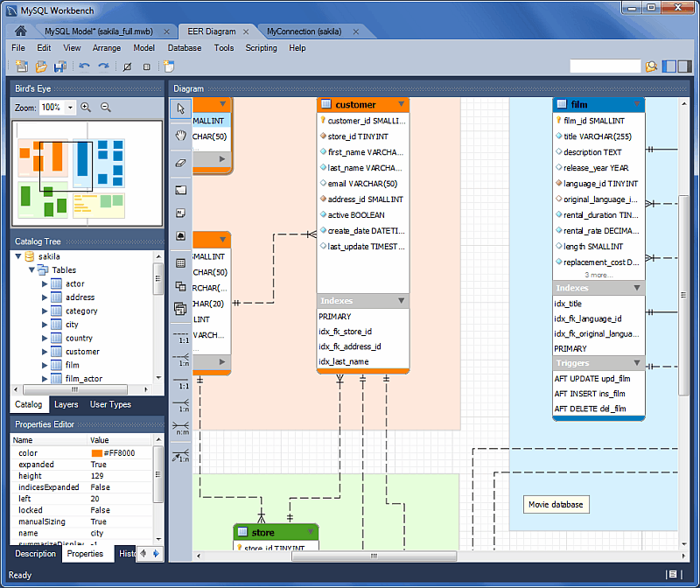Click the zoom out magnifier icon
This screenshot has width=700, height=588.
tap(106, 108)
